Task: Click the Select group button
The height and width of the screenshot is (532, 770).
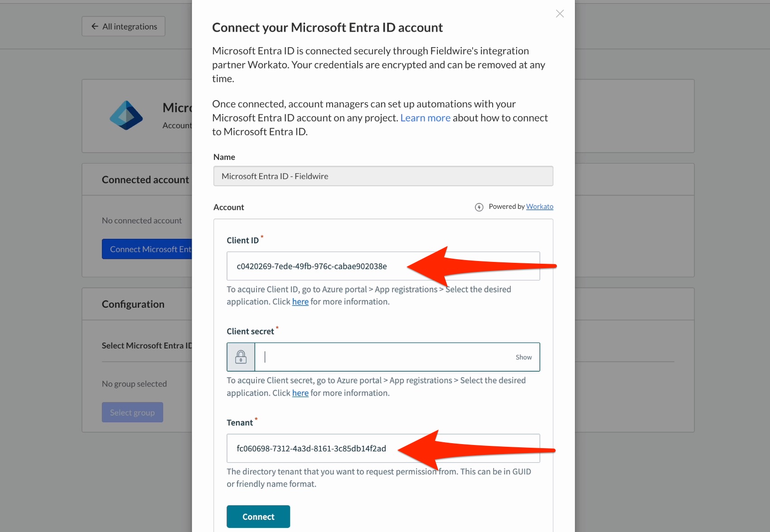Action: (132, 412)
